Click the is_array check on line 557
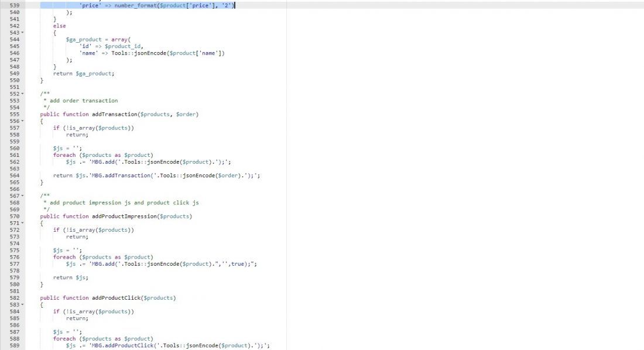The width and height of the screenshot is (644, 350). pyautogui.click(x=93, y=128)
